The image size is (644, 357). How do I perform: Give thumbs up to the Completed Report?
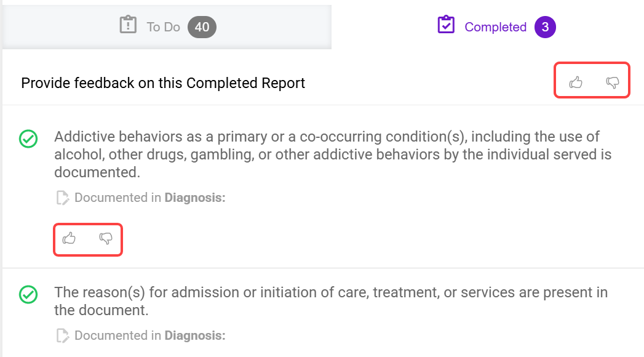(x=576, y=82)
